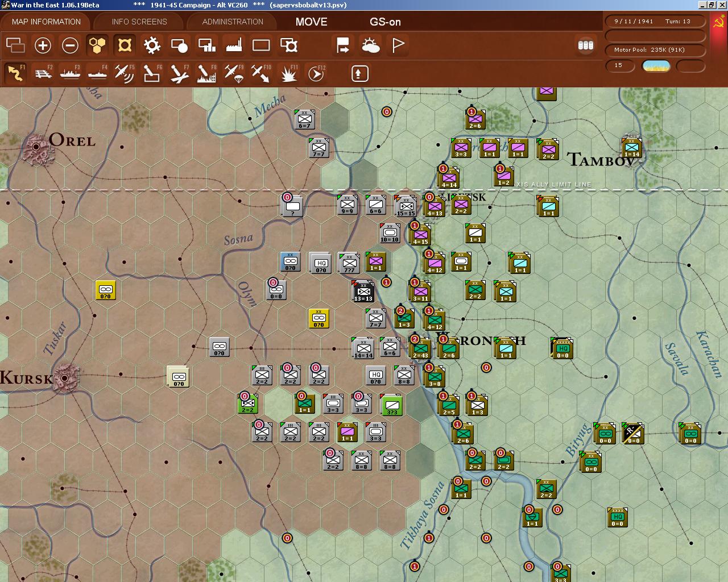Select the F4 amphibious ship icon
The width and height of the screenshot is (728, 582).
tap(98, 73)
